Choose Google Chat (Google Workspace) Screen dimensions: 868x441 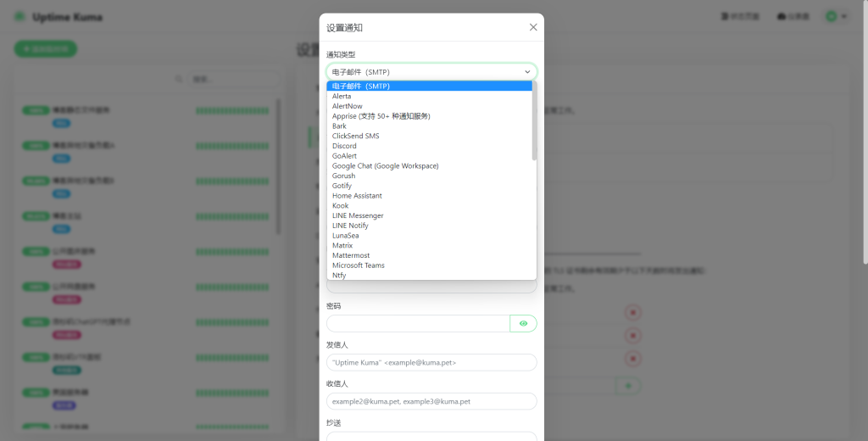pos(429,165)
